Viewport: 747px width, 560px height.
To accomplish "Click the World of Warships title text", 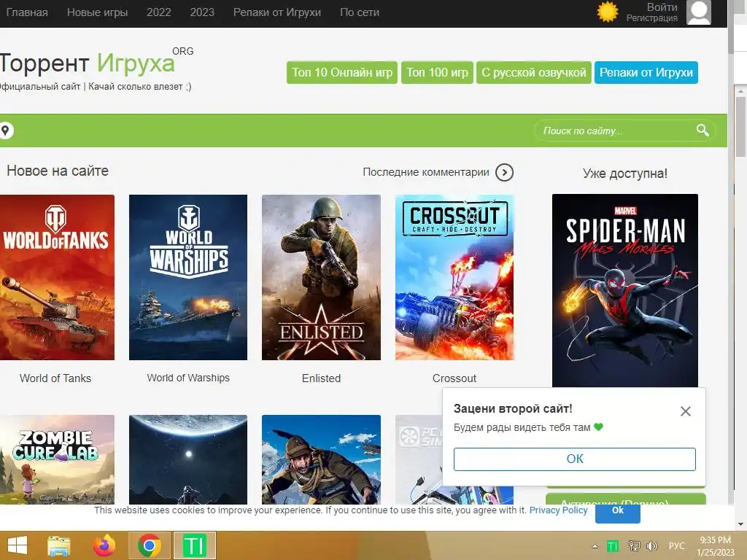I will [x=188, y=378].
